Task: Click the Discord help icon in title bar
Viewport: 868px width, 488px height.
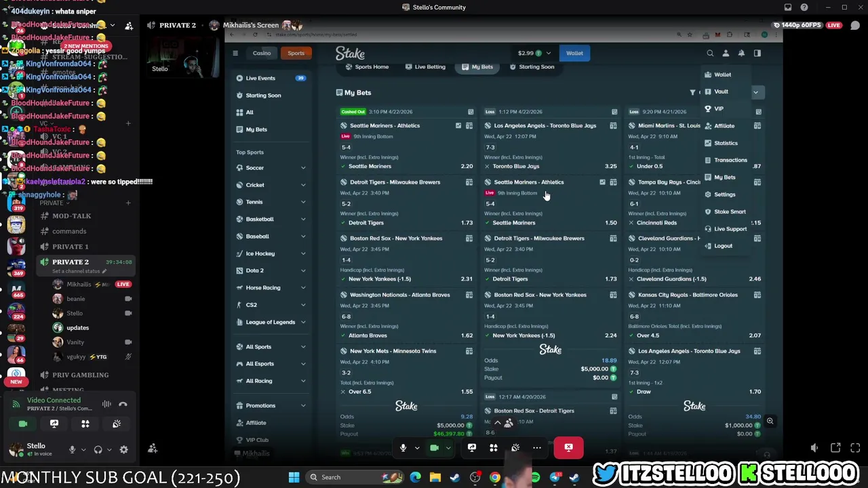Action: [804, 7]
